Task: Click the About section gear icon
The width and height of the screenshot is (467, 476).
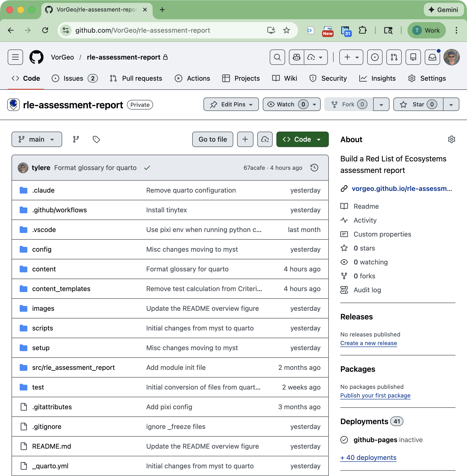Action: 451,139
